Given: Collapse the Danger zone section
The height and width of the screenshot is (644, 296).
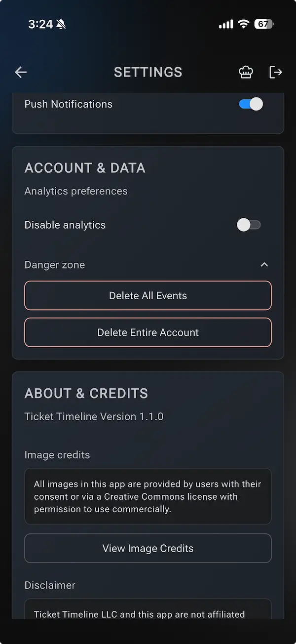Looking at the screenshot, I should point(264,264).
